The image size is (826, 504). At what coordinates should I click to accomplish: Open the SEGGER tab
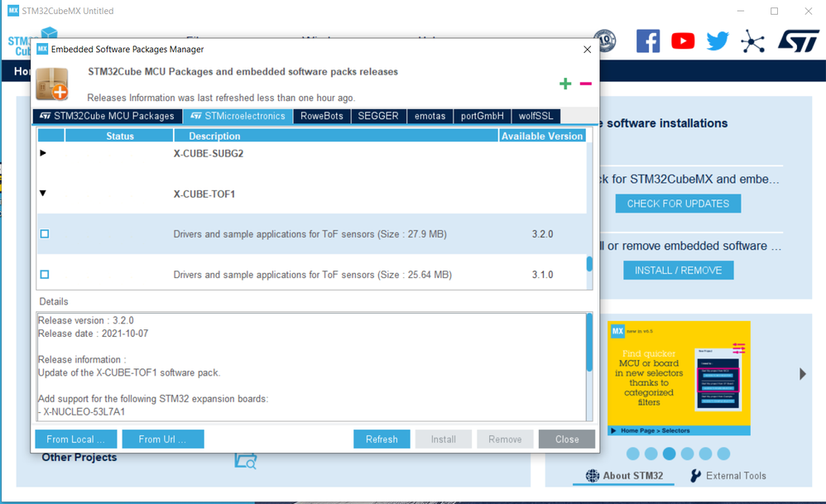[x=378, y=116]
